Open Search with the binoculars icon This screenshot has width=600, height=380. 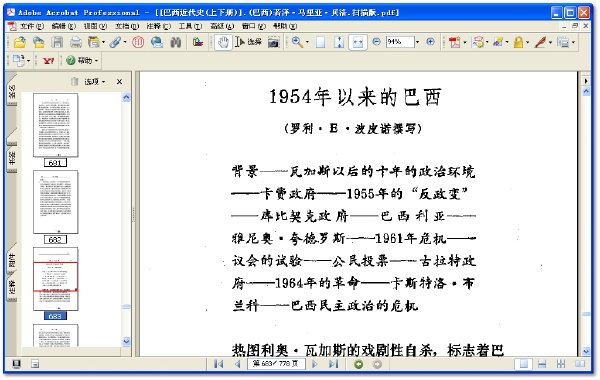(176, 42)
